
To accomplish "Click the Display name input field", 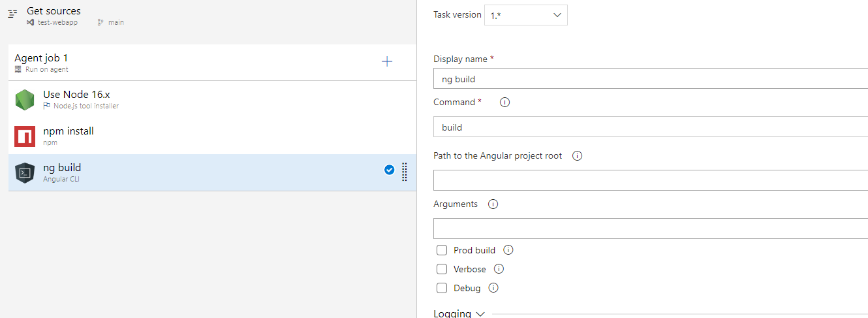I will coord(651,79).
